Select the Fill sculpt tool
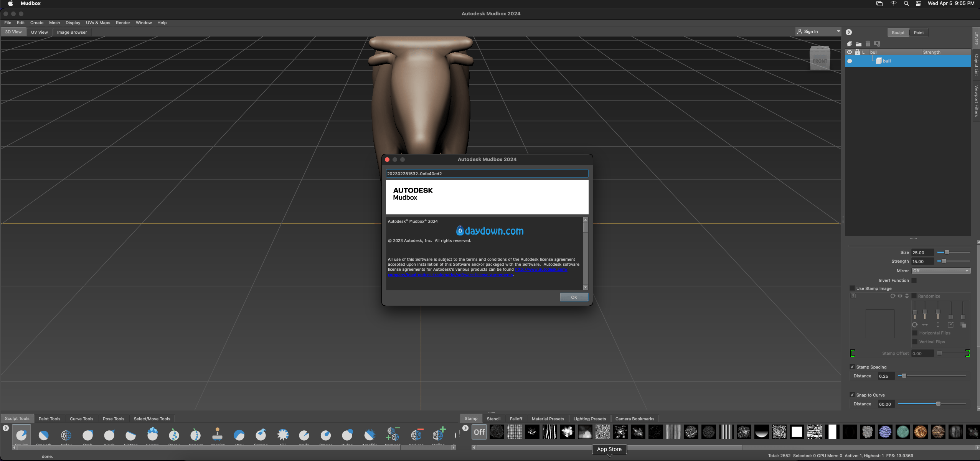 283,435
